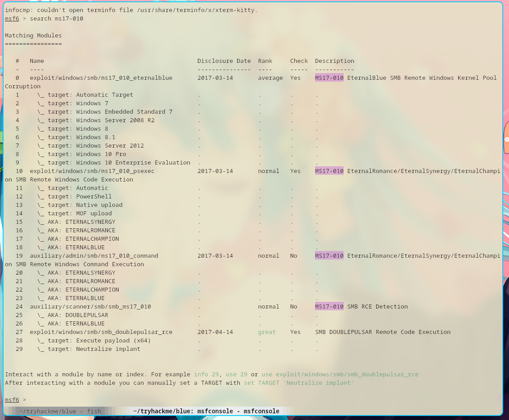Click 'use exploit/windows/smb/smb_doublepulsar_rce' example

click(x=340, y=375)
